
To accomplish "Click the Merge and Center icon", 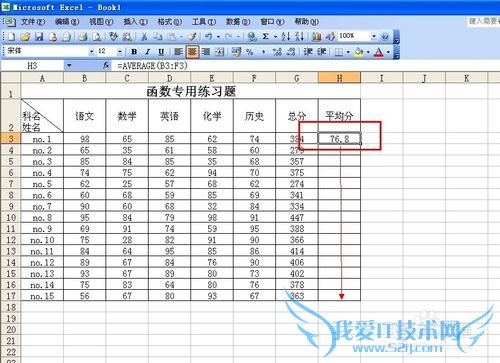I will pyautogui.click(x=219, y=52).
